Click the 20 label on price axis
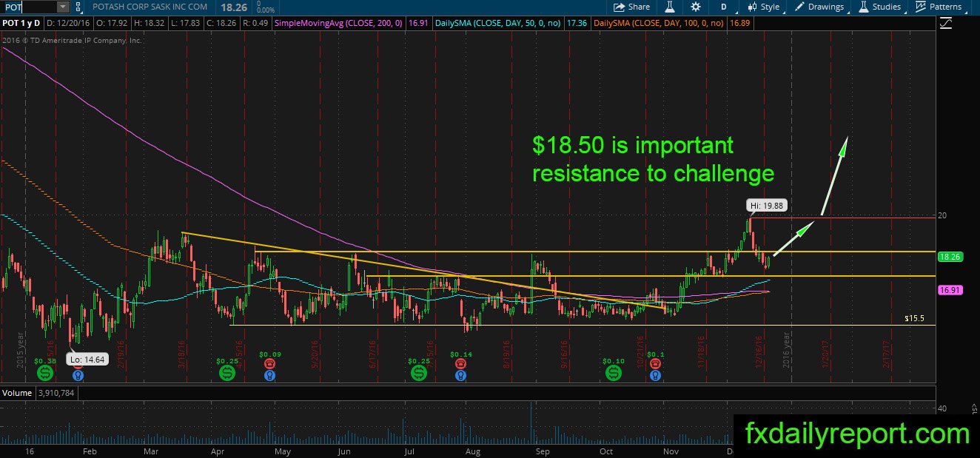Viewport: 980px width, 458px height. point(943,215)
